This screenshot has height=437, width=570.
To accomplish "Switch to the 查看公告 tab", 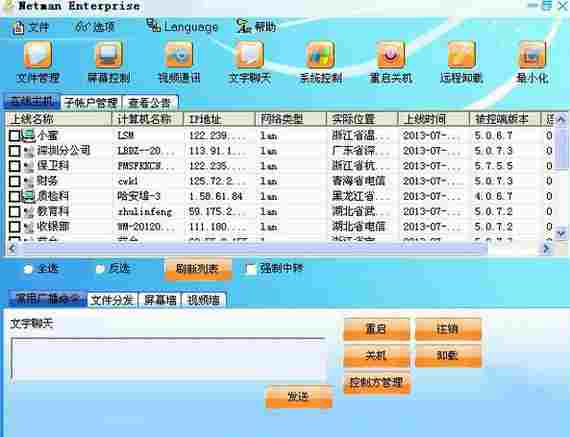I will (149, 103).
